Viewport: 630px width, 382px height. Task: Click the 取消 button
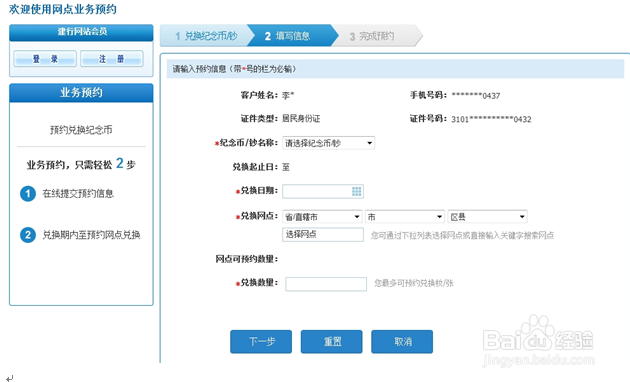point(402,342)
